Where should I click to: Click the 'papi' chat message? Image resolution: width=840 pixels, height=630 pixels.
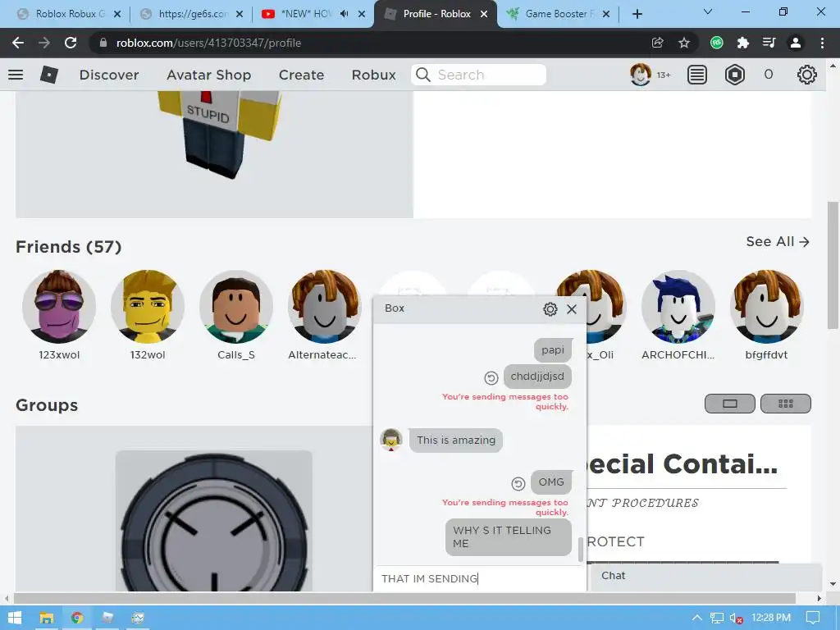552,349
